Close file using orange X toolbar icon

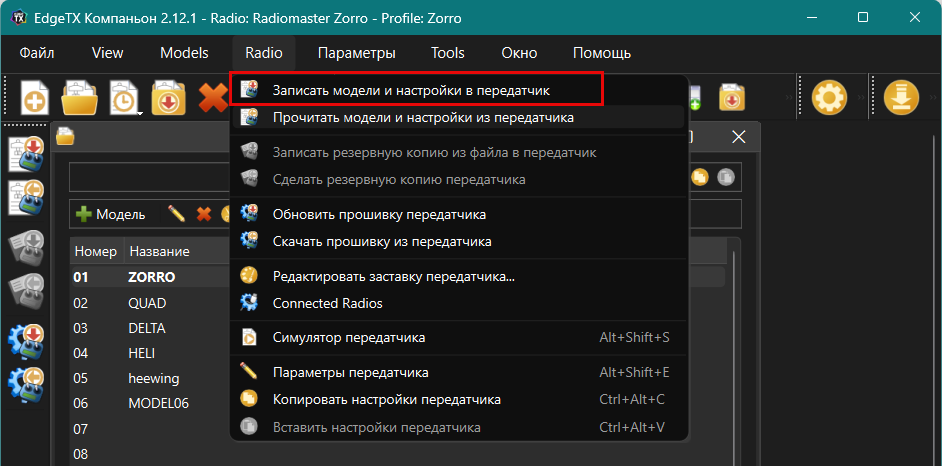click(212, 97)
